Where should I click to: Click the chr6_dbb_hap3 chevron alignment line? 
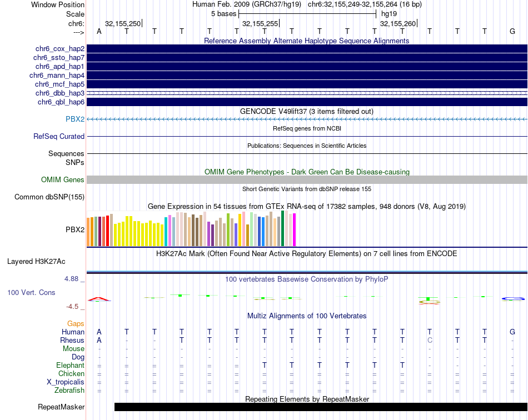point(307,93)
